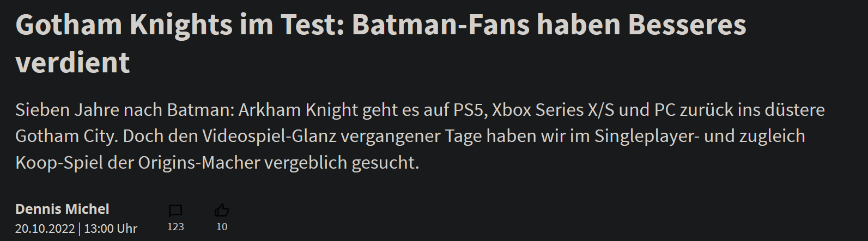The height and width of the screenshot is (241, 868).
Task: Click the word Sieben starting the teaser
Action: (x=42, y=110)
